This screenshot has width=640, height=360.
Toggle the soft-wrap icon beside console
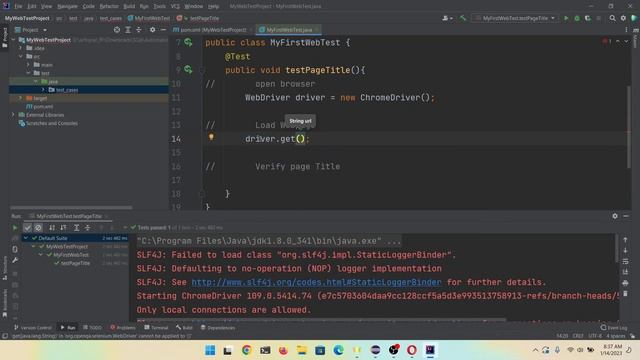pos(625,261)
